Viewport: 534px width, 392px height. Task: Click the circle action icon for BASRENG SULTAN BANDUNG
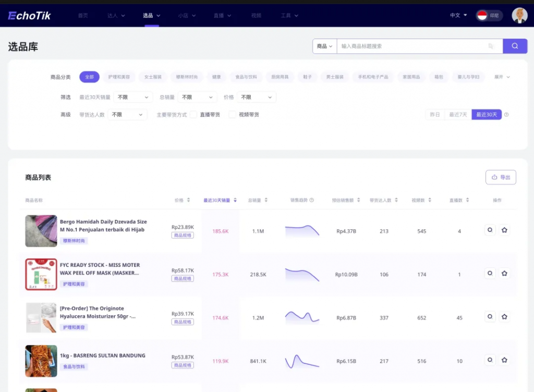(490, 360)
